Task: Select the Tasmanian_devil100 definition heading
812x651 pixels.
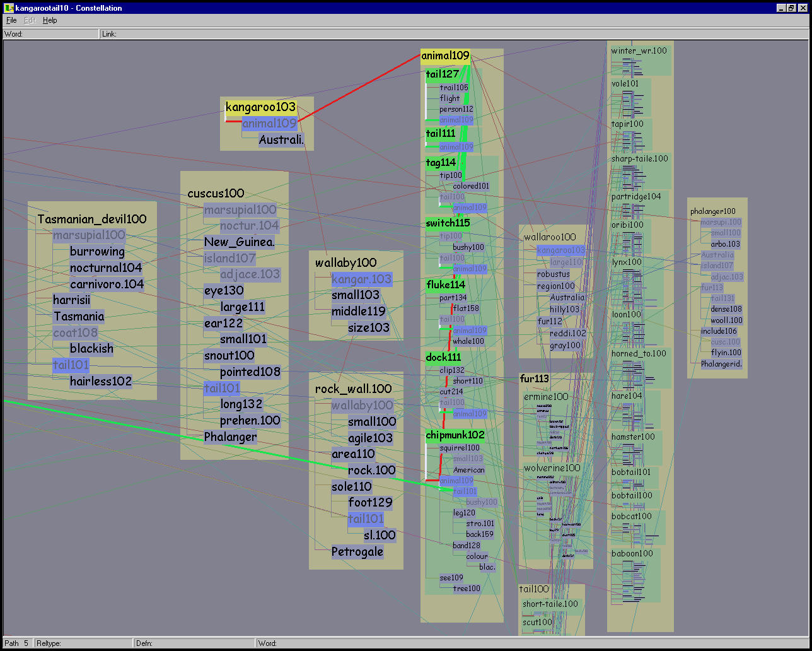Action: click(x=91, y=219)
